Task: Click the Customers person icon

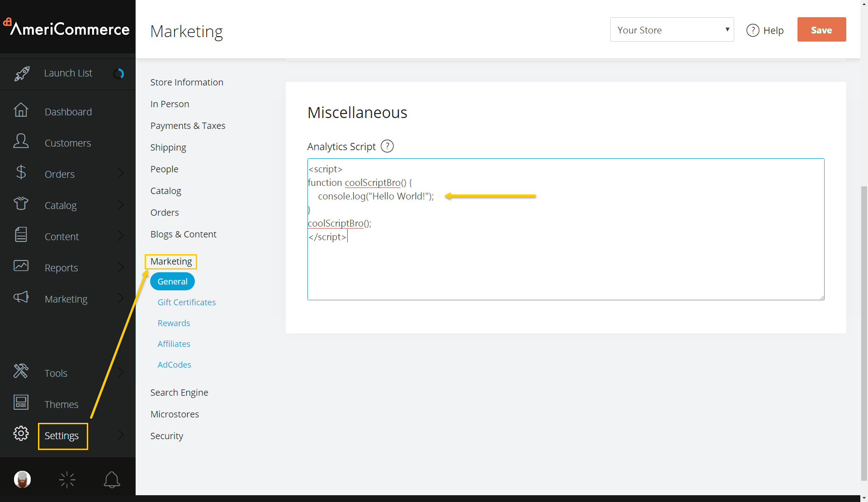Action: (x=21, y=142)
